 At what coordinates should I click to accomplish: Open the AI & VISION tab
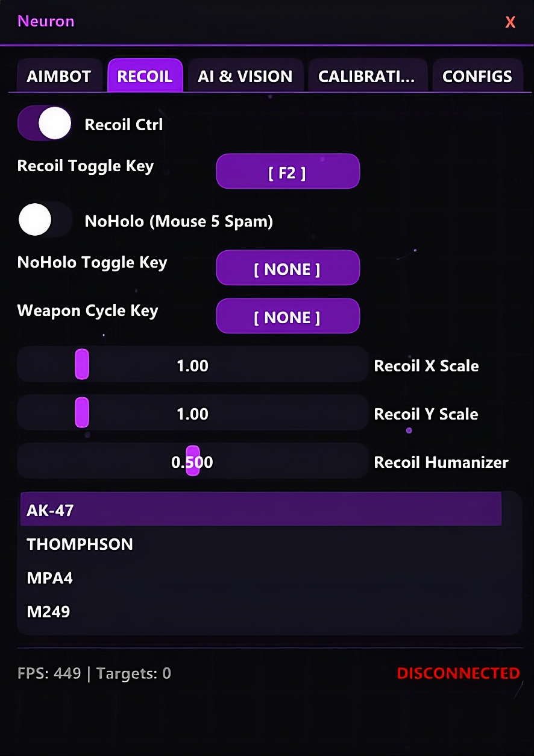pyautogui.click(x=245, y=77)
